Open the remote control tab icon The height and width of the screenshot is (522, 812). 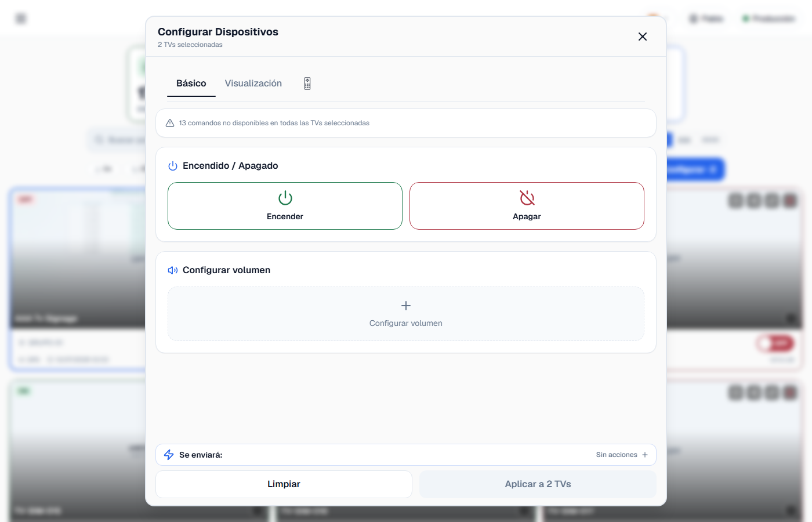point(307,84)
